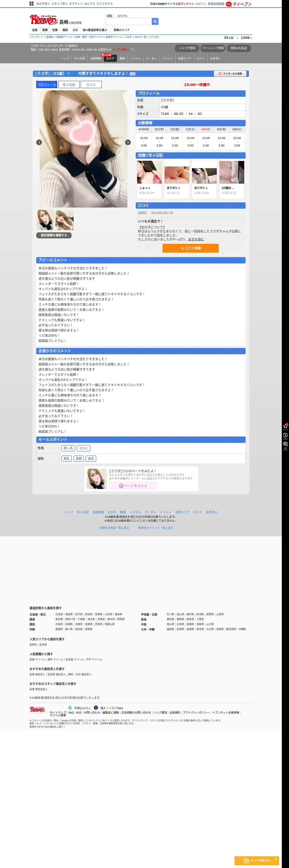Image resolution: width=289 pixels, height=868 pixels.
Task: Switch to 口コミ tab under name
Action: click(91, 85)
